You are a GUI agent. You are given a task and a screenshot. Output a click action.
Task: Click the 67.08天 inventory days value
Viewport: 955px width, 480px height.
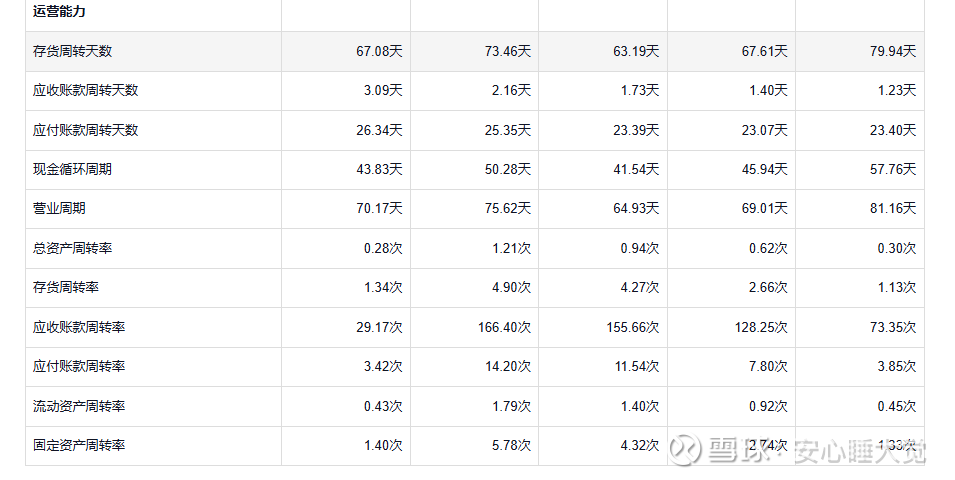click(x=379, y=51)
